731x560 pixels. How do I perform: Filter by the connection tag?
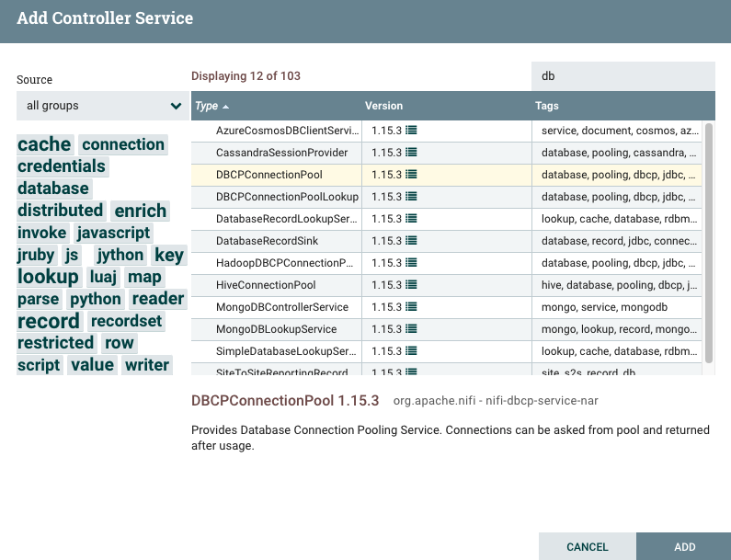tap(123, 144)
